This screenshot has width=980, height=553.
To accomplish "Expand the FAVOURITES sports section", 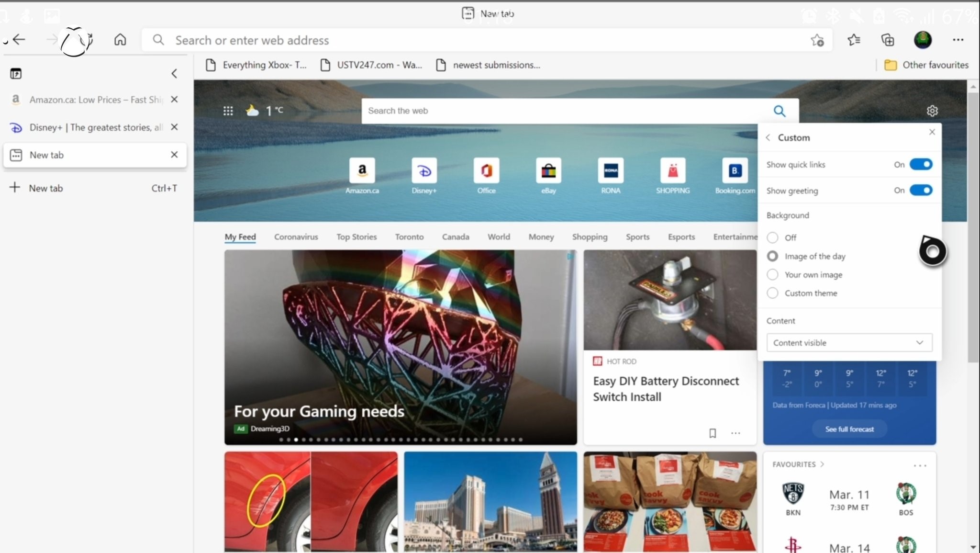I will [798, 464].
